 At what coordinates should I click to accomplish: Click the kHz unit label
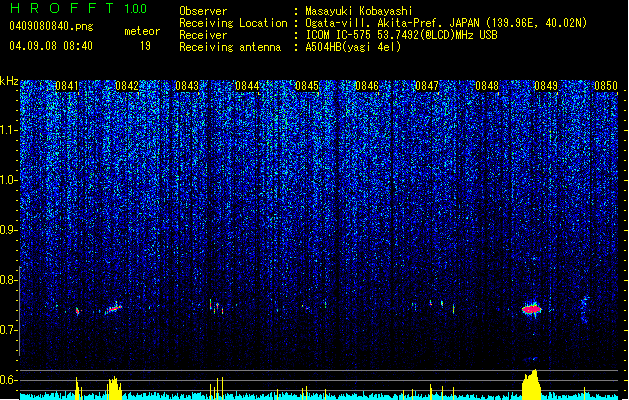pyautogui.click(x=9, y=81)
